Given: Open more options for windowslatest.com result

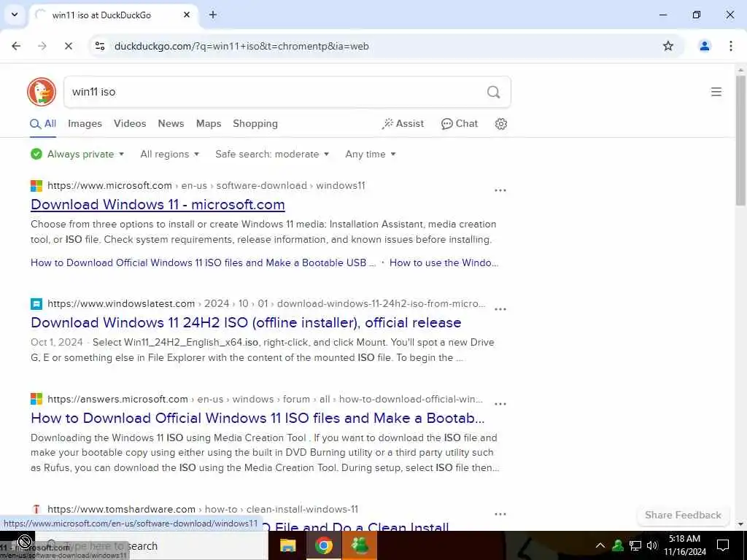Looking at the screenshot, I should tap(500, 309).
